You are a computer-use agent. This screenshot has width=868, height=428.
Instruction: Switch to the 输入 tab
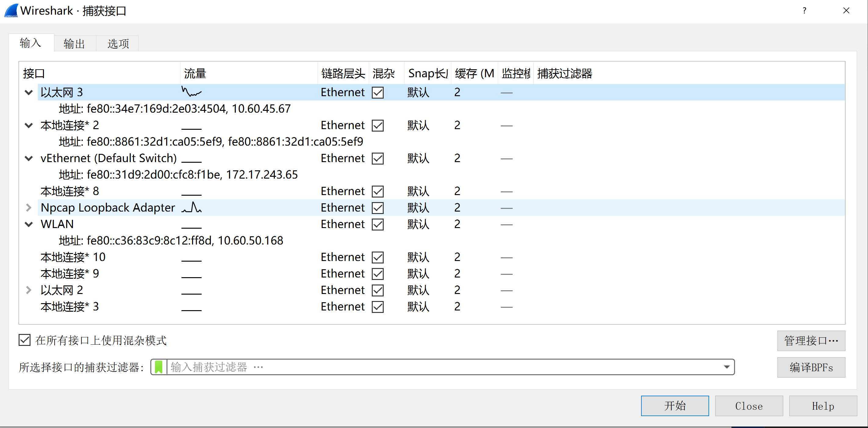pos(31,43)
